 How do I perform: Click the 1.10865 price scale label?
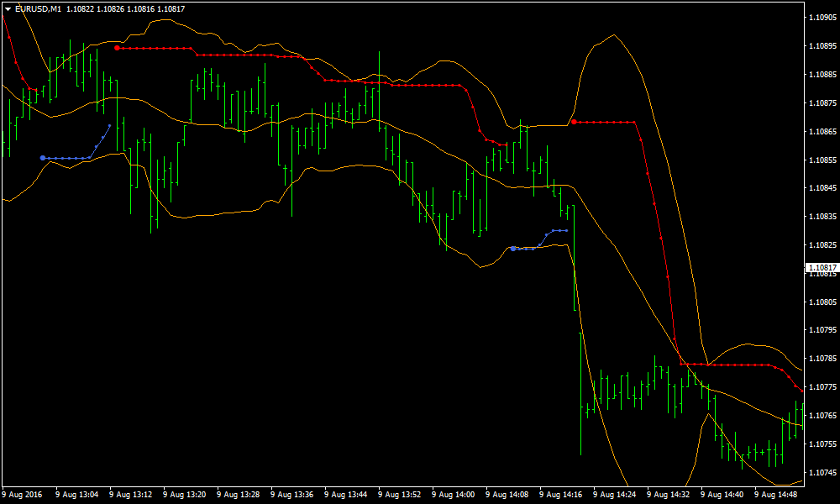822,132
